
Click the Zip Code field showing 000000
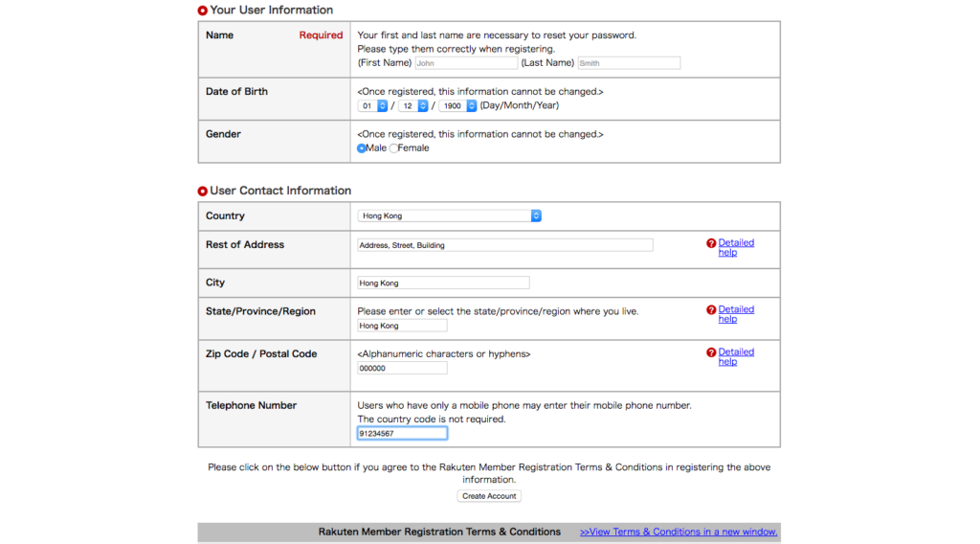(x=402, y=369)
